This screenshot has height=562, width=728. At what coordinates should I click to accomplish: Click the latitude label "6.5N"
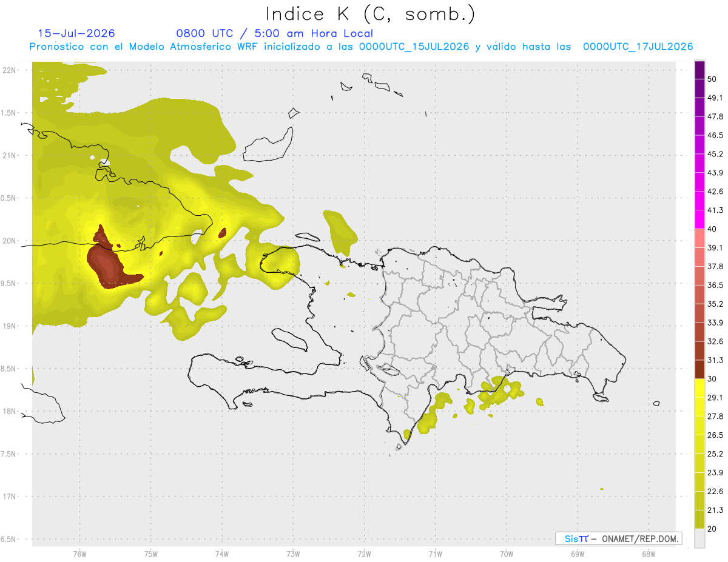pyautogui.click(x=9, y=540)
